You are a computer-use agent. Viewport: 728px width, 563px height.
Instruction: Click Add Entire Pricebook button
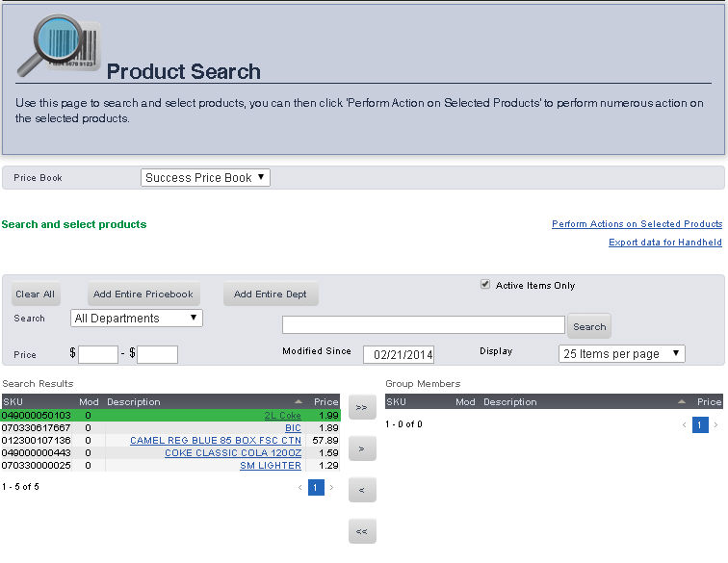[x=143, y=294]
